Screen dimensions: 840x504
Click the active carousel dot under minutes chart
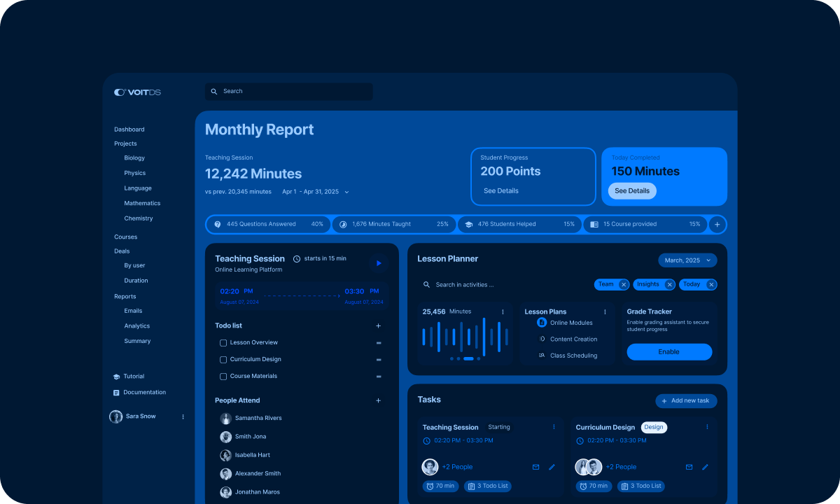tap(469, 358)
